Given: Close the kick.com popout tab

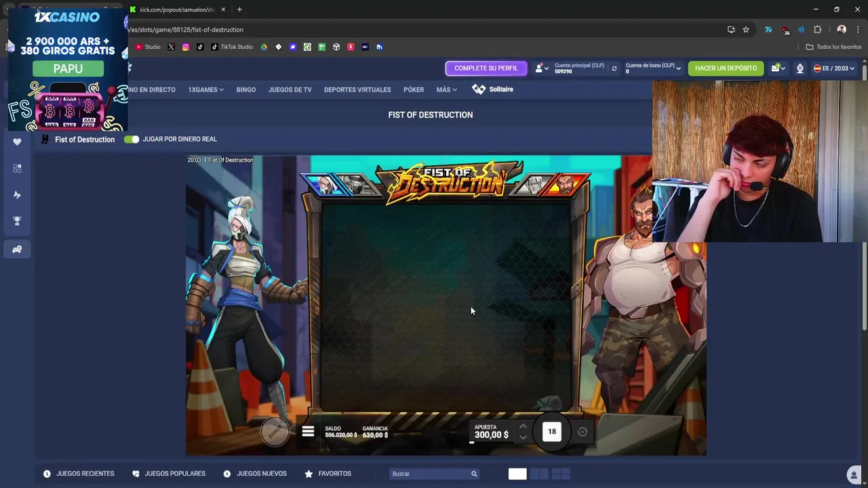Looking at the screenshot, I should [223, 9].
